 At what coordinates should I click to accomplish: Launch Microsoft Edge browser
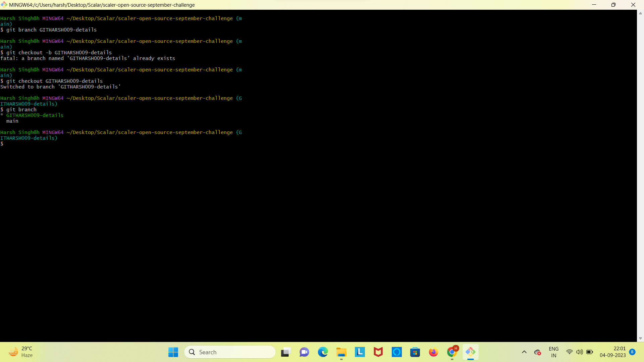pos(323,352)
